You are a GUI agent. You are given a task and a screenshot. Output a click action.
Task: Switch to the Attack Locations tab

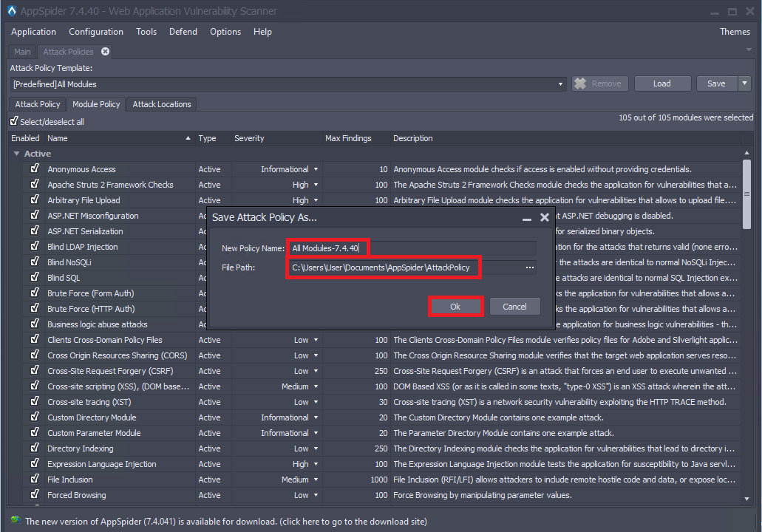tap(161, 104)
